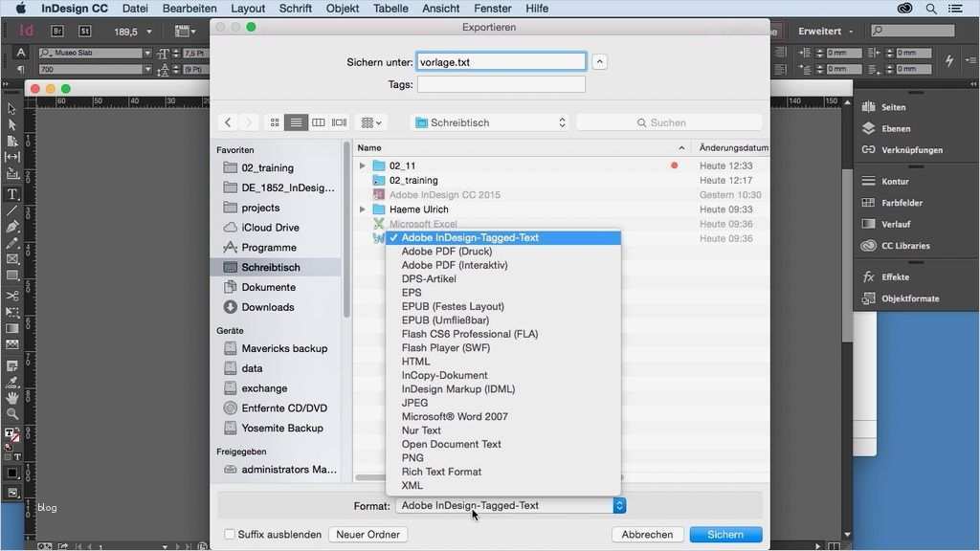The height and width of the screenshot is (551, 980).
Task: Select the Text tool in the toolbar
Action: [11, 194]
